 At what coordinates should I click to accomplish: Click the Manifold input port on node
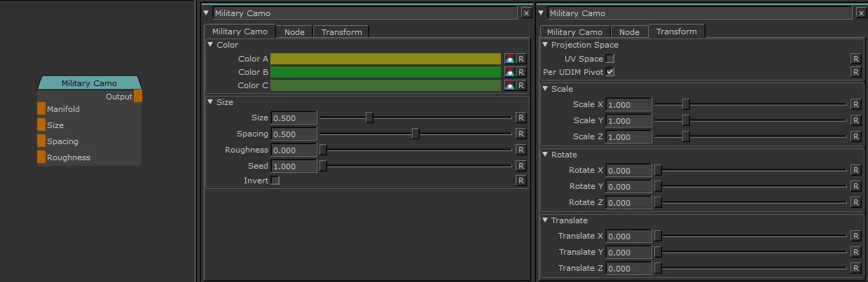pyautogui.click(x=41, y=109)
